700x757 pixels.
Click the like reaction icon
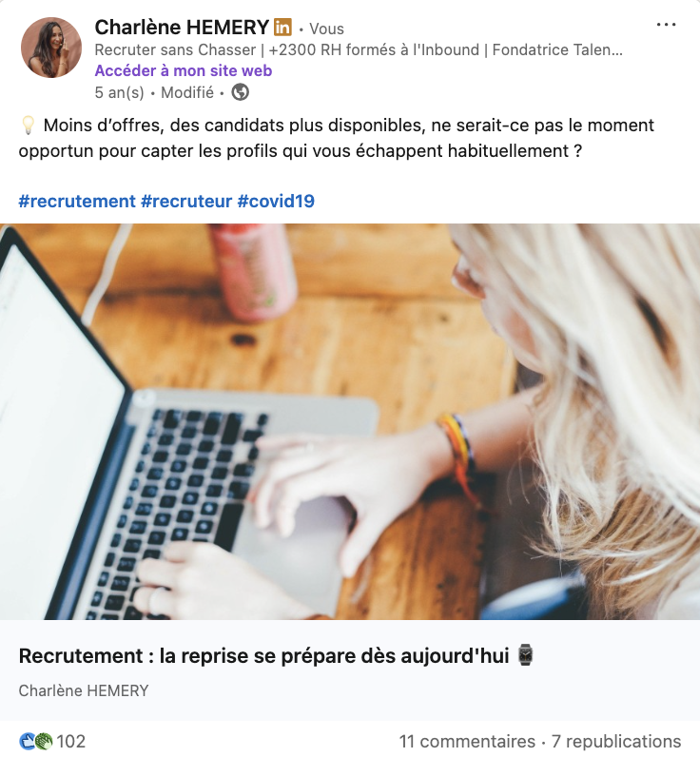(x=28, y=741)
